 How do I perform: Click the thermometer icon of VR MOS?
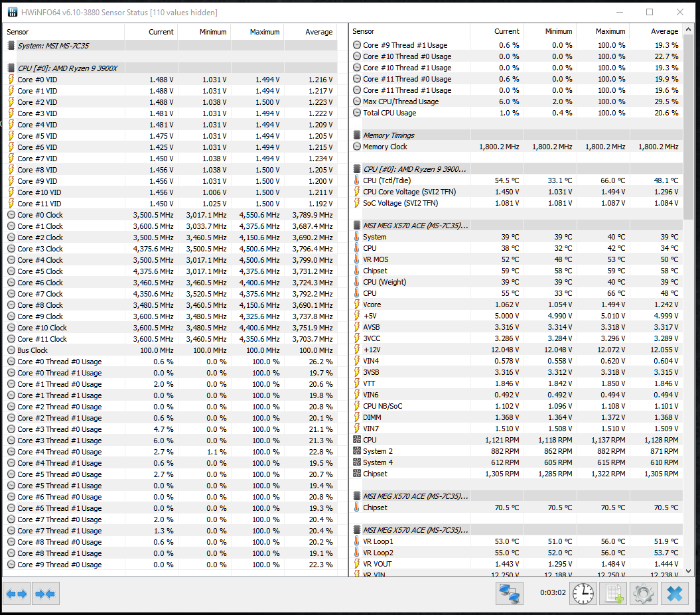click(357, 259)
